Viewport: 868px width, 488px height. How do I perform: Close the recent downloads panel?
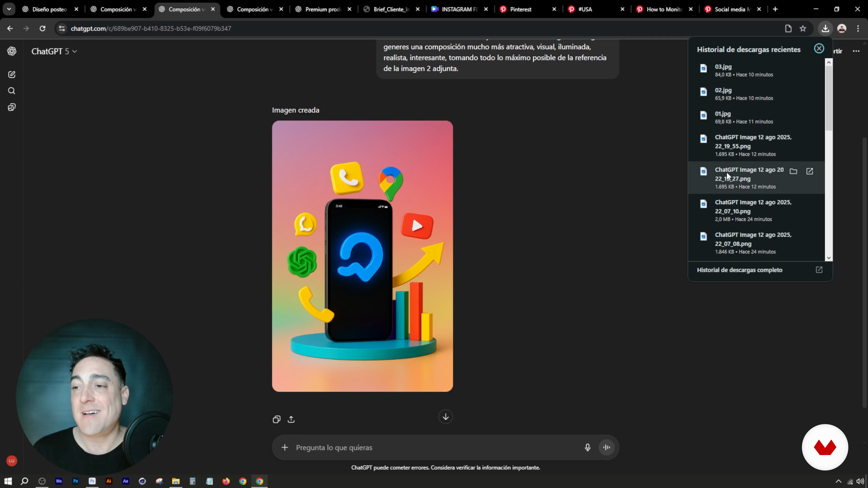[x=819, y=49]
